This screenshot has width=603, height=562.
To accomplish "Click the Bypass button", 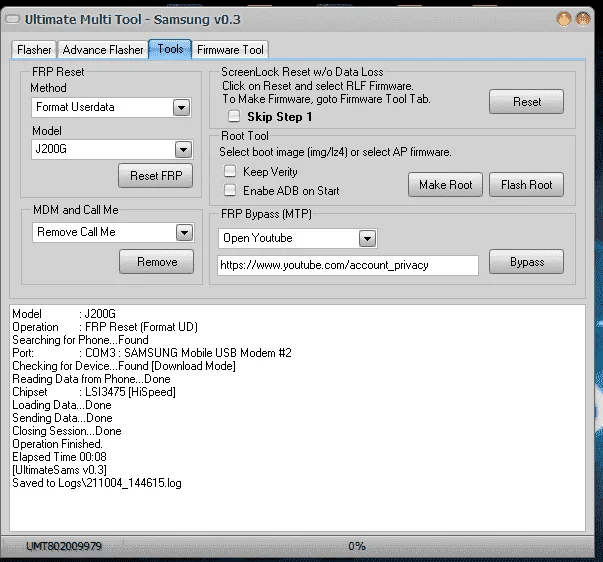I will [x=526, y=262].
